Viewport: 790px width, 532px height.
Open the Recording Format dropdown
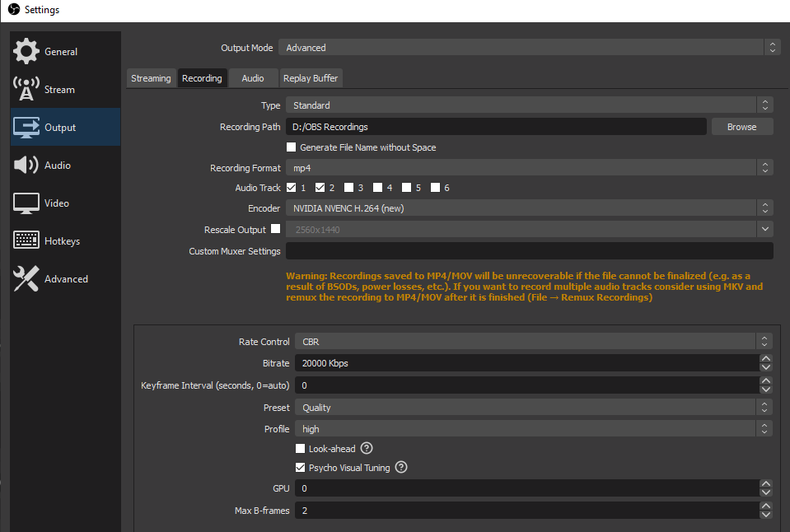tap(528, 168)
